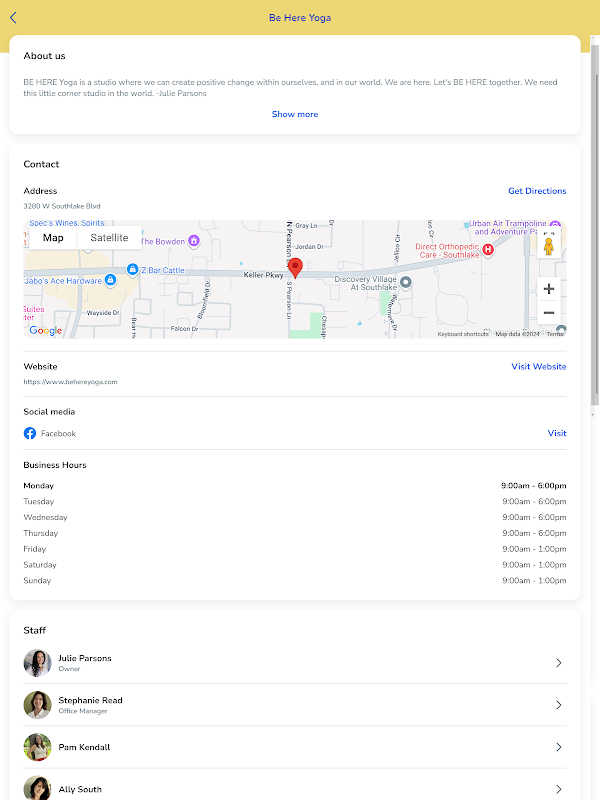
Task: Click the page vertical scrollbar
Action: tap(594, 224)
